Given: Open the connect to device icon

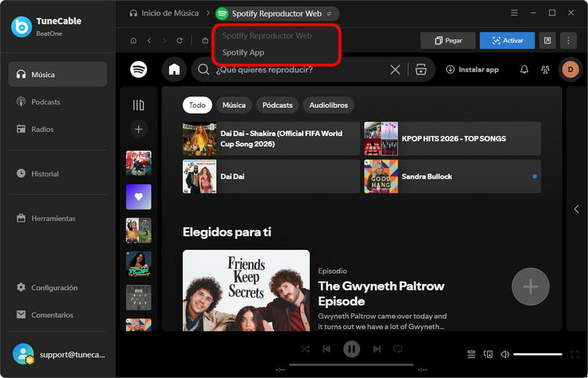Looking at the screenshot, I should [488, 354].
